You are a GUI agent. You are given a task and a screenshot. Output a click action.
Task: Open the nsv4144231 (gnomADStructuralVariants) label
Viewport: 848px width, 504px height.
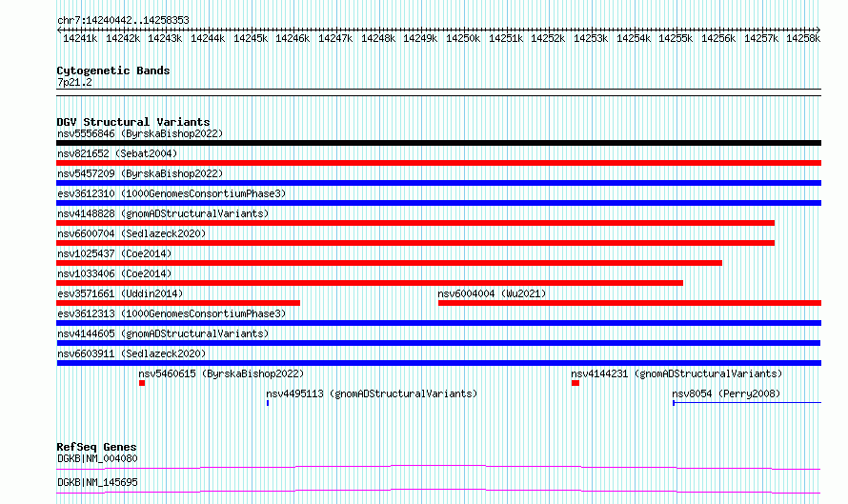(x=676, y=373)
